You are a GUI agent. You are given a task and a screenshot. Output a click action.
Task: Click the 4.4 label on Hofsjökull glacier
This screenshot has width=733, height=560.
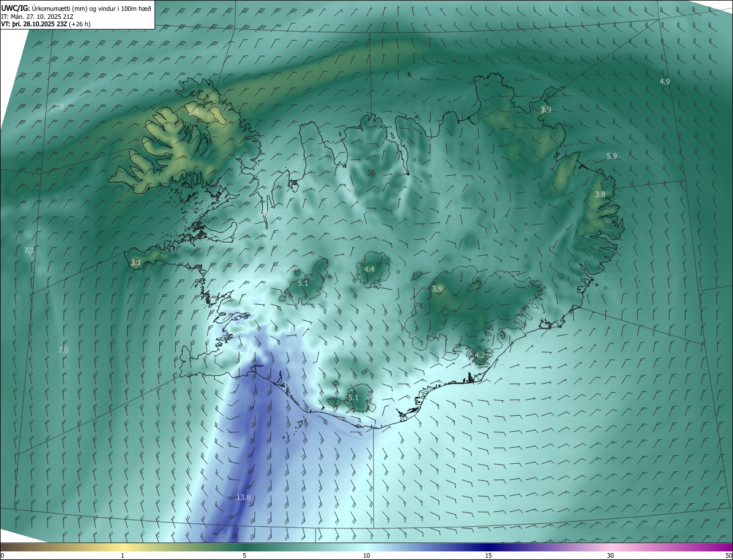369,269
